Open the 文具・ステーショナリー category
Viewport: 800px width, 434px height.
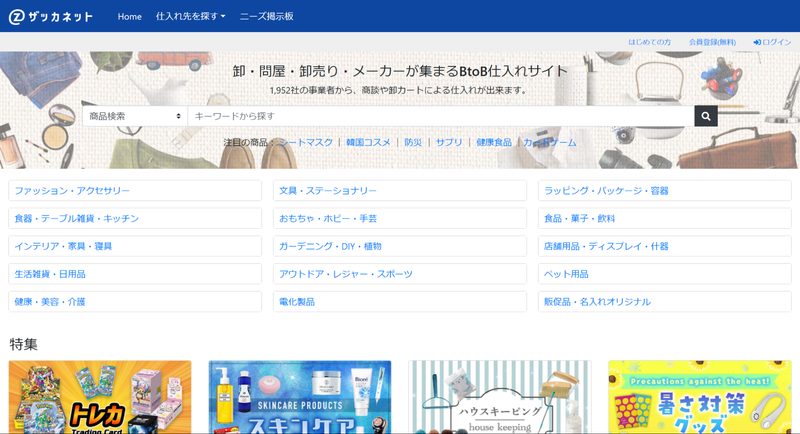point(400,191)
